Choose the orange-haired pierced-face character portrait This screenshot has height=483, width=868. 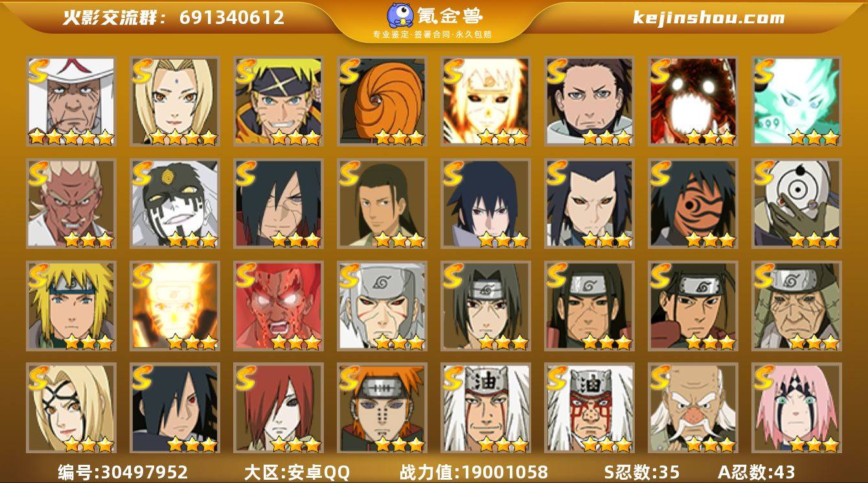pos(382,408)
